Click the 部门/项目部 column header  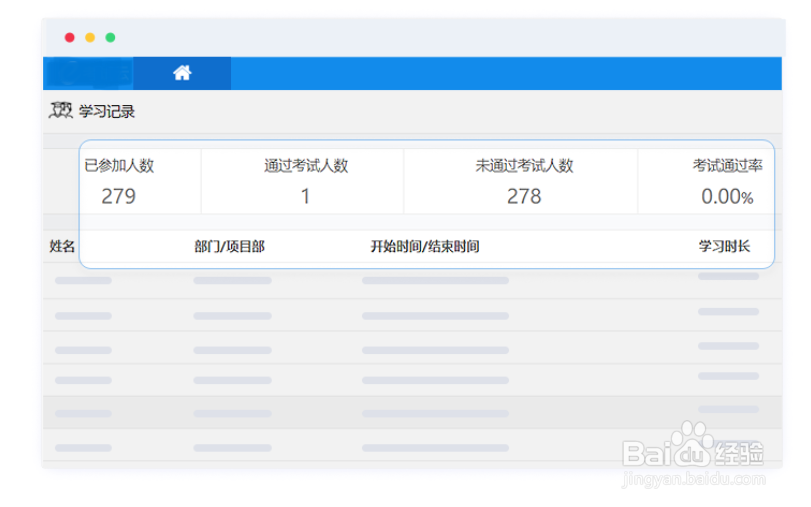click(230, 246)
